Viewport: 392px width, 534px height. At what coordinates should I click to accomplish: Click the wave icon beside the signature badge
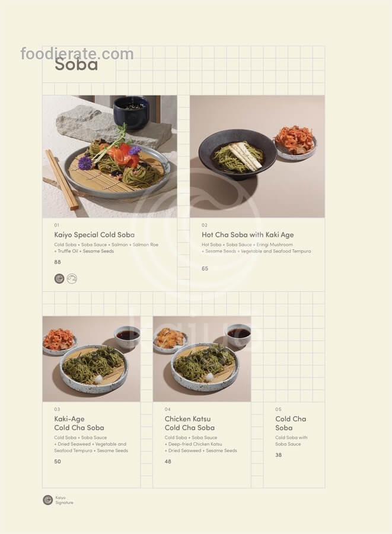[x=72, y=279]
